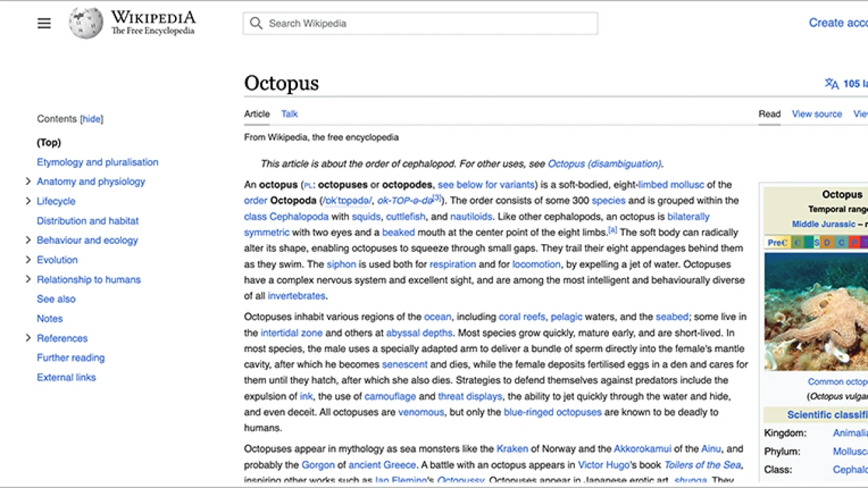Expand Relationship to humans section
The height and width of the screenshot is (488, 868).
pos(28,279)
